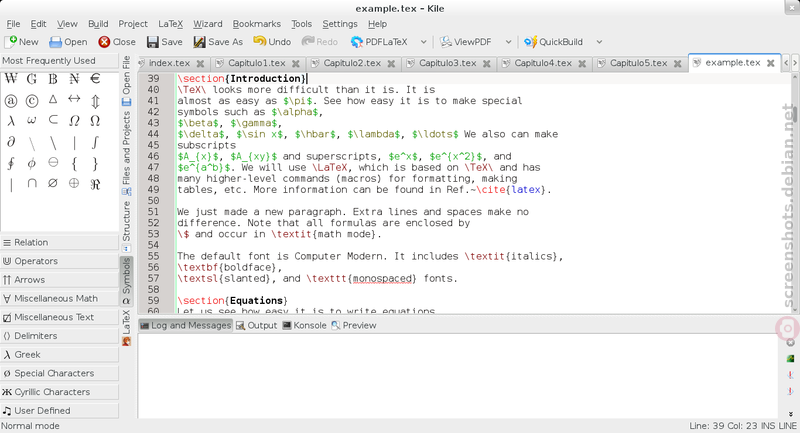Screen dimensions: 800x433
Task: Insert the circled a symbol
Action: click(11, 101)
